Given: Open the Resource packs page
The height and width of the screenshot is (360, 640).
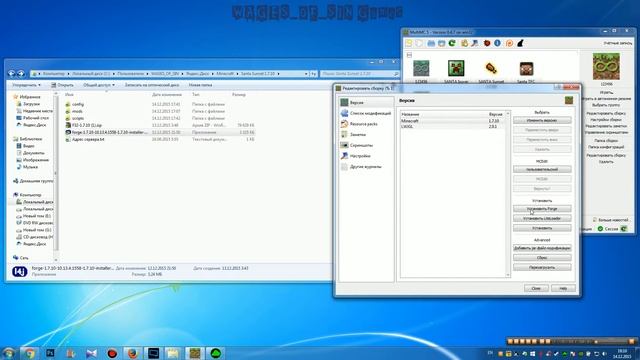Looking at the screenshot, I should pyautogui.click(x=366, y=124).
